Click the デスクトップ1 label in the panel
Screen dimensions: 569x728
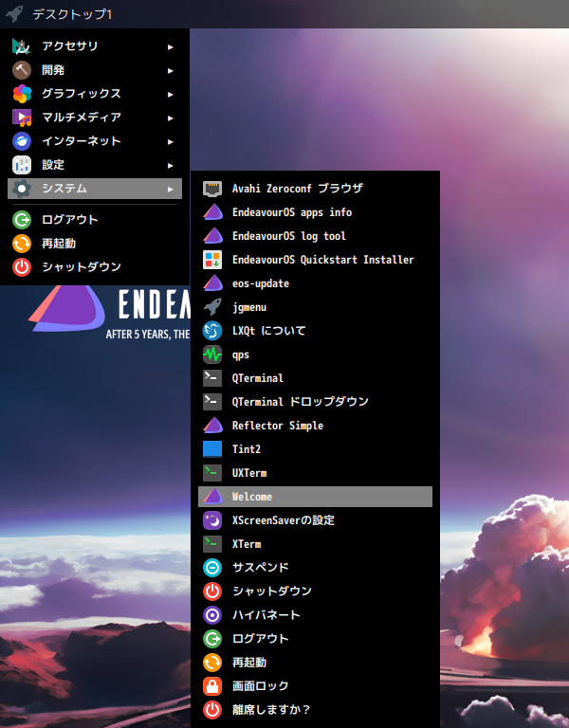72,14
